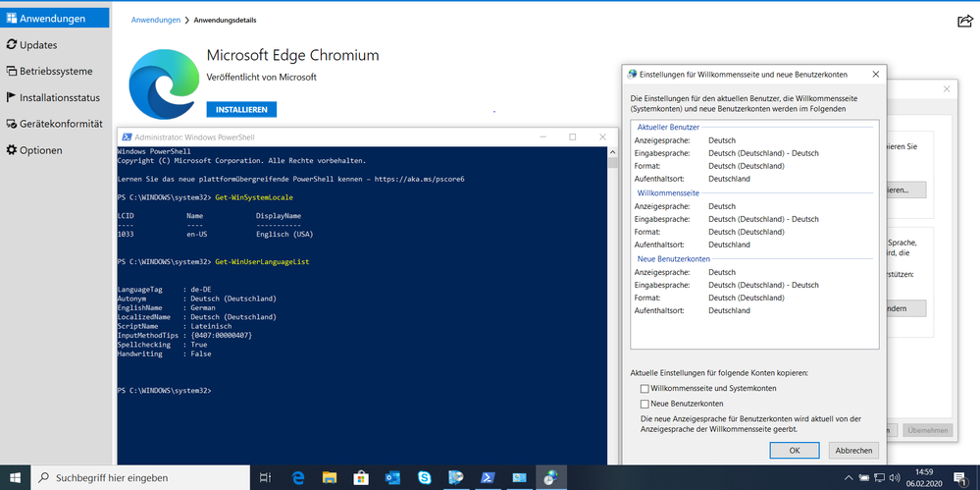The image size is (980, 490).
Task: Open Outlook from the taskbar
Action: coord(392,477)
